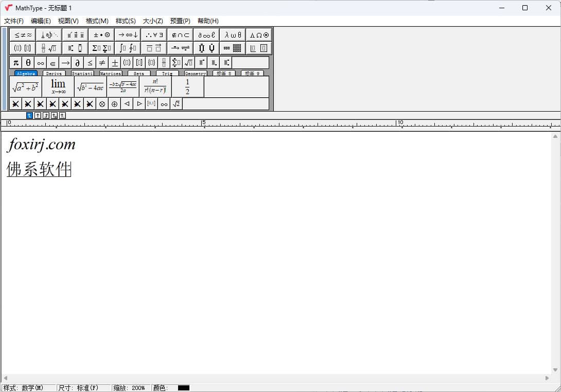Insert the lim x→∞ expression
Viewport: 561px width, 392px height.
point(58,87)
